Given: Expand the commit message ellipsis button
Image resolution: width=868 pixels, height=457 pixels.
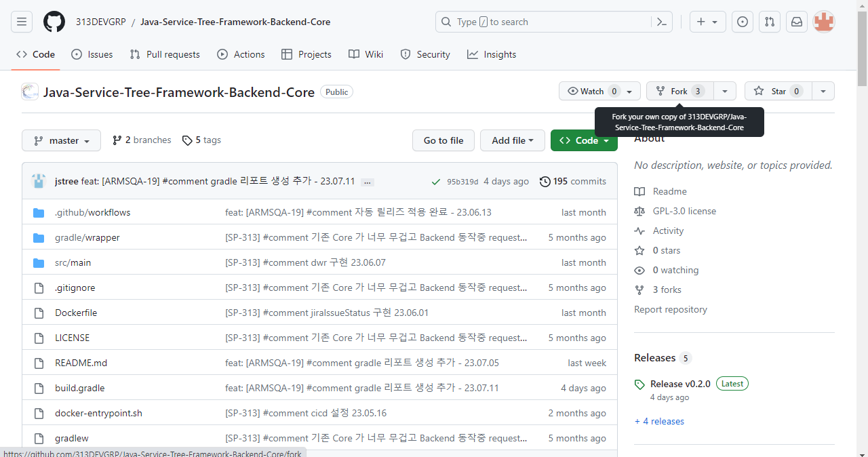Looking at the screenshot, I should [368, 182].
